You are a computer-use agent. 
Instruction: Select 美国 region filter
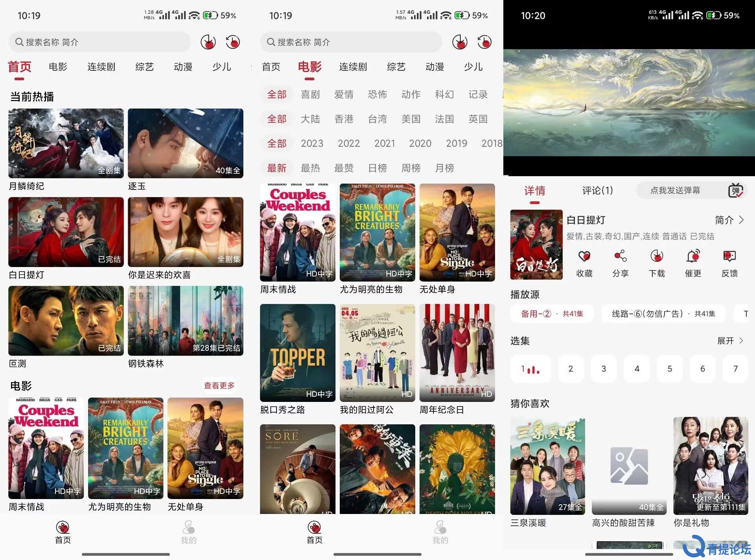point(411,119)
